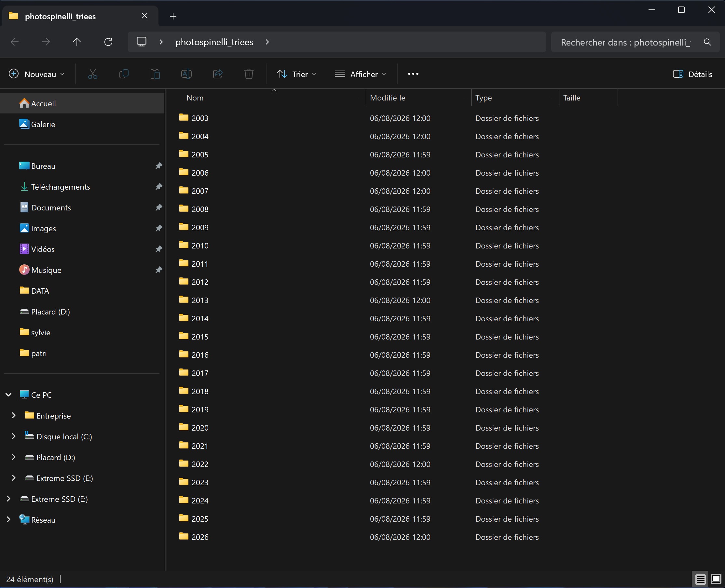The image size is (725, 588).
Task: Unpin Vidéos from quick access
Action: pos(158,249)
